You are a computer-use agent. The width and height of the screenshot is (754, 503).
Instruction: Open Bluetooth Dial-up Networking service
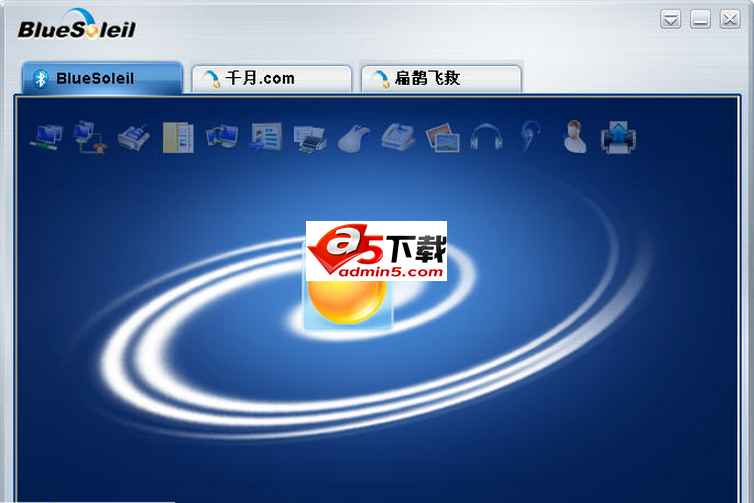[x=90, y=137]
